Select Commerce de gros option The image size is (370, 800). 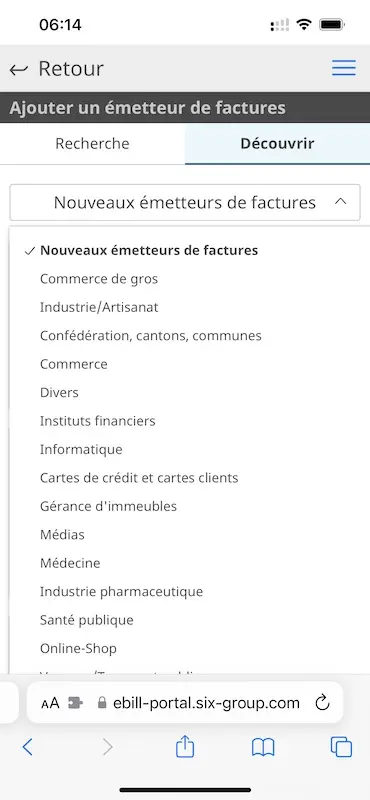[99, 279]
